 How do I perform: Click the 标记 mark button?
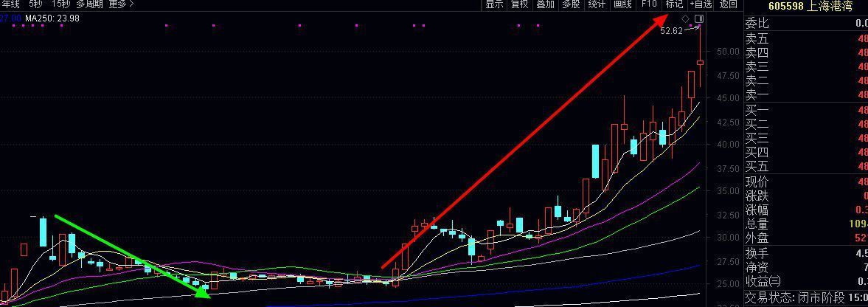click(x=674, y=4)
